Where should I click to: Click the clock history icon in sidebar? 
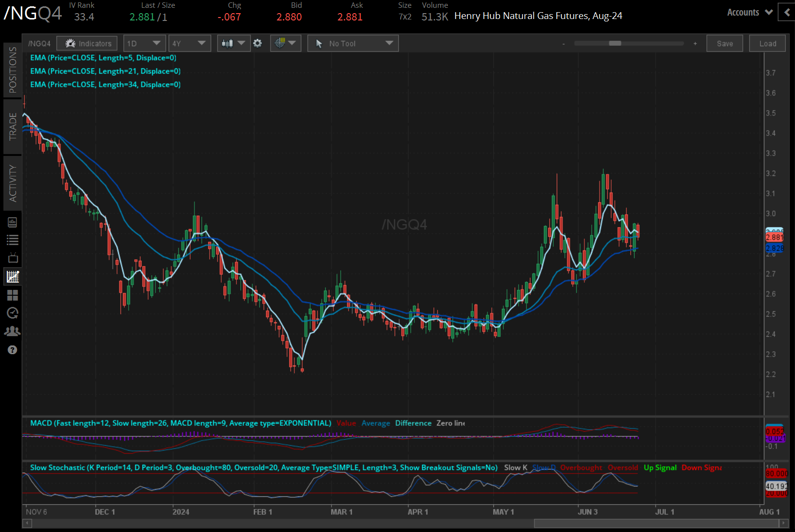[13, 313]
